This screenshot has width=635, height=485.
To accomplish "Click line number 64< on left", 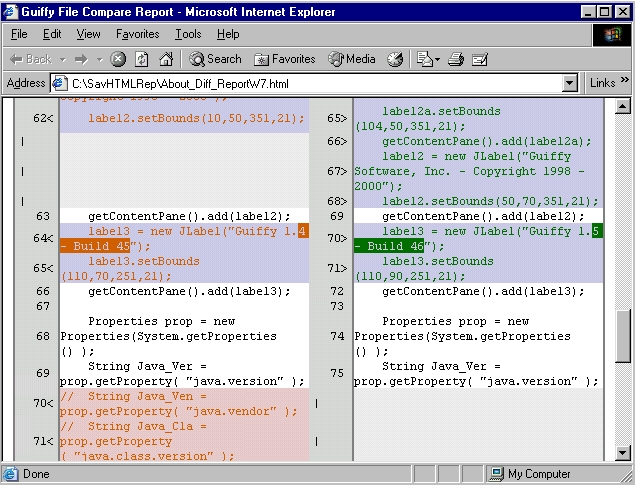I will pos(43,238).
